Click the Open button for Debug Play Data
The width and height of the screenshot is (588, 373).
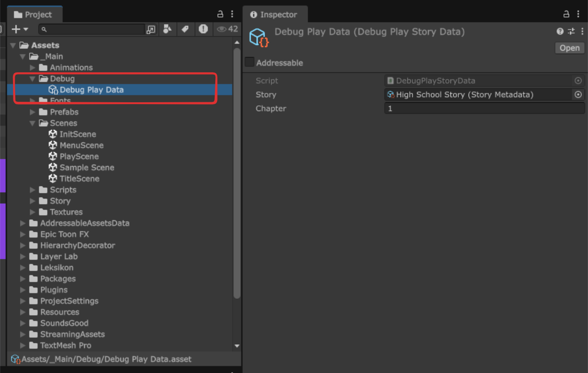(x=569, y=48)
